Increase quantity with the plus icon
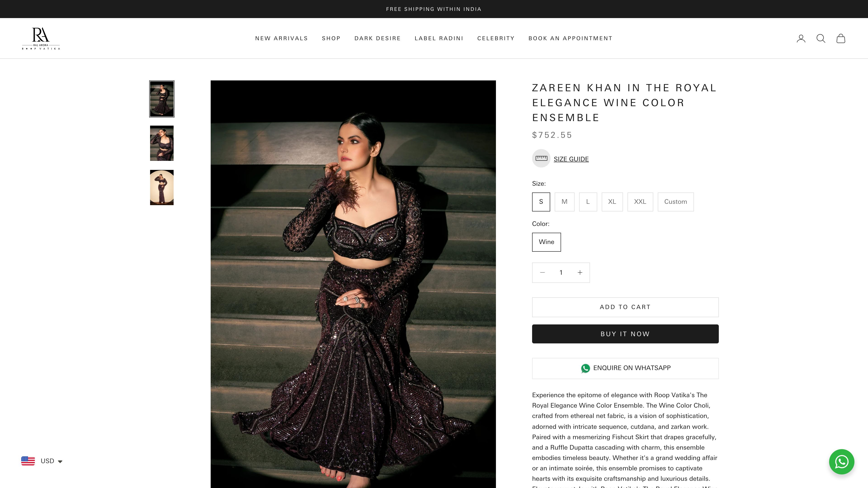This screenshot has height=488, width=868. [580, 272]
